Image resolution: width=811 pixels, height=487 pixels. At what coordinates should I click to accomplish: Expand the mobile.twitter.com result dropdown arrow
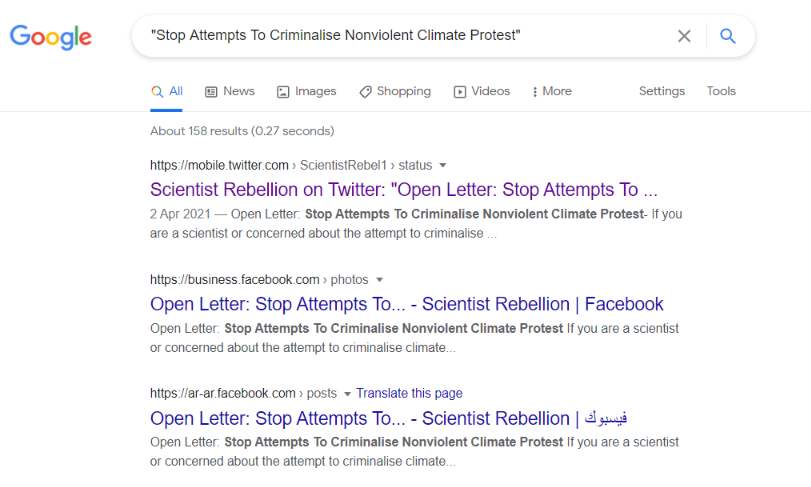tap(443, 165)
